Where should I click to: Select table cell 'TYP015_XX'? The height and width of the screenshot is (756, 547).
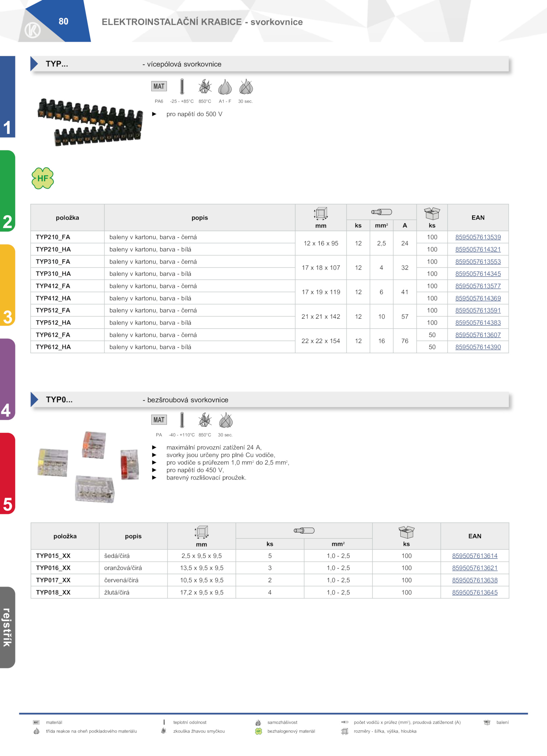[x=65, y=556]
